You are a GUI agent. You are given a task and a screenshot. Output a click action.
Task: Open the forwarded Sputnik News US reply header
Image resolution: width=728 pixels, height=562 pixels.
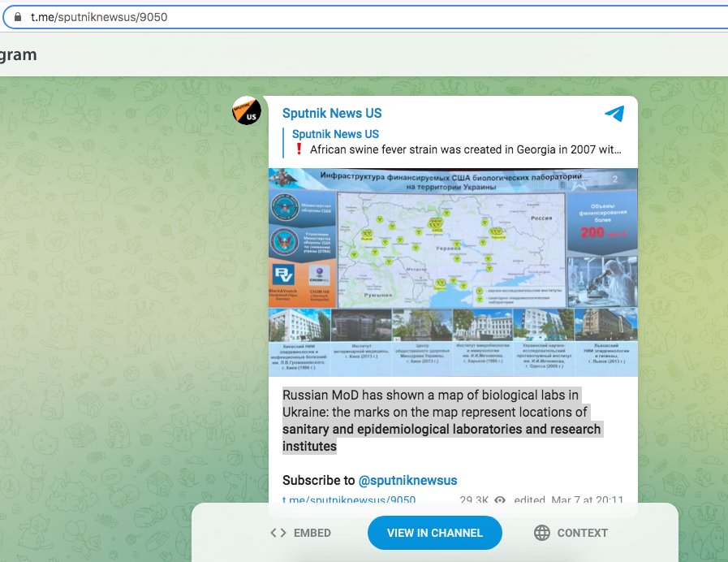tap(335, 134)
